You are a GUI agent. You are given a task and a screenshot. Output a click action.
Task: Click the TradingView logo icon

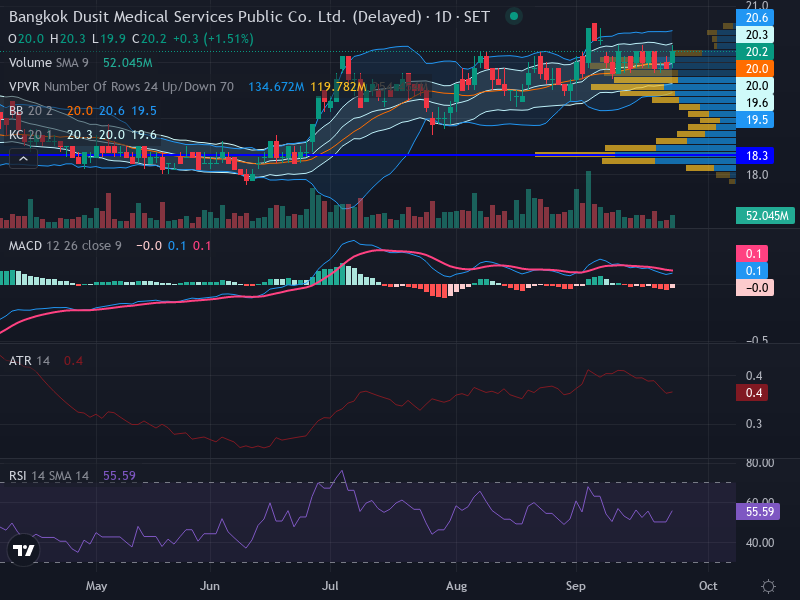click(x=23, y=550)
